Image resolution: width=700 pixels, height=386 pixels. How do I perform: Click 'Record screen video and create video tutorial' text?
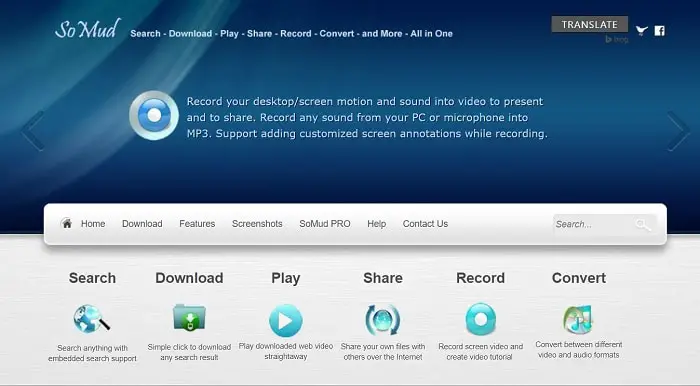[480, 352]
